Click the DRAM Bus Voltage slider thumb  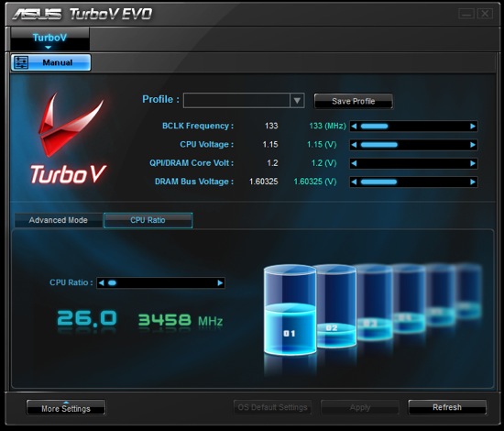tap(378, 182)
